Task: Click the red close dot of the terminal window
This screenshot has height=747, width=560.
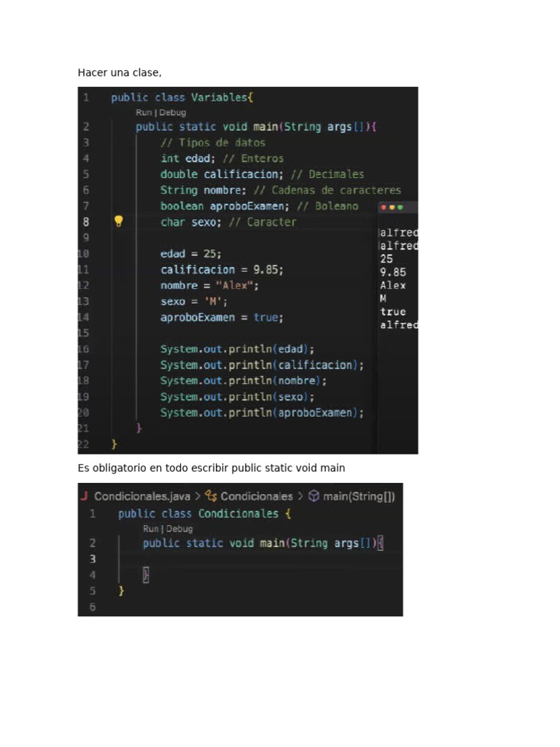Action: [x=384, y=207]
